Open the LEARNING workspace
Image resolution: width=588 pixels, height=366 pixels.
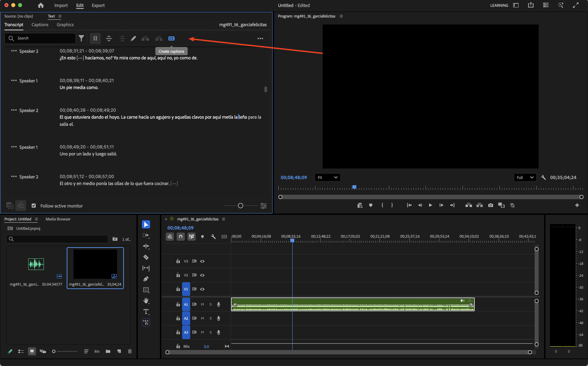[499, 5]
